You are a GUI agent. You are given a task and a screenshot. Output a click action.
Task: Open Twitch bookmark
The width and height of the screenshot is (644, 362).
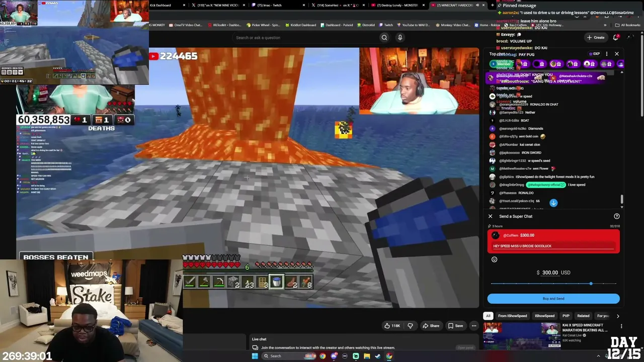(x=386, y=25)
